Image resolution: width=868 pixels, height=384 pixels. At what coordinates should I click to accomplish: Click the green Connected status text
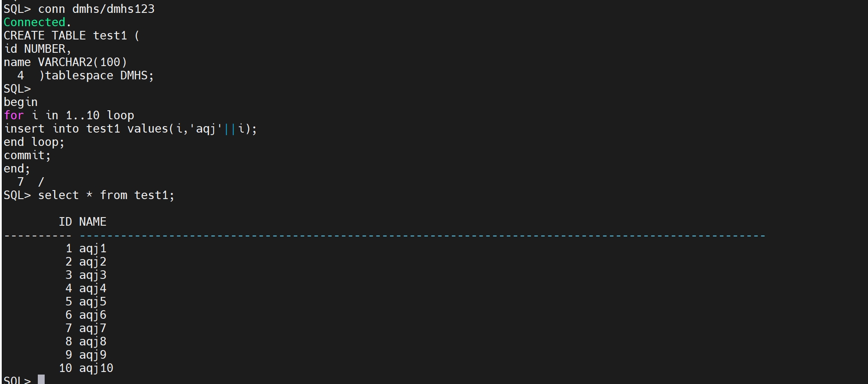(x=34, y=22)
